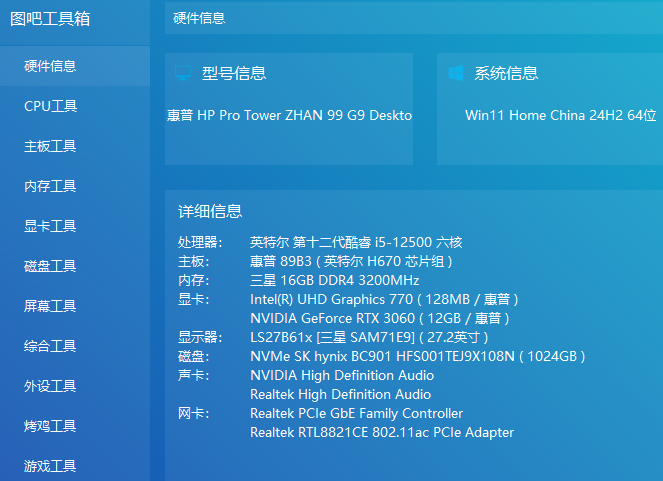
Task: Select the Win11 Home China 24H2 text
Action: pos(561,115)
